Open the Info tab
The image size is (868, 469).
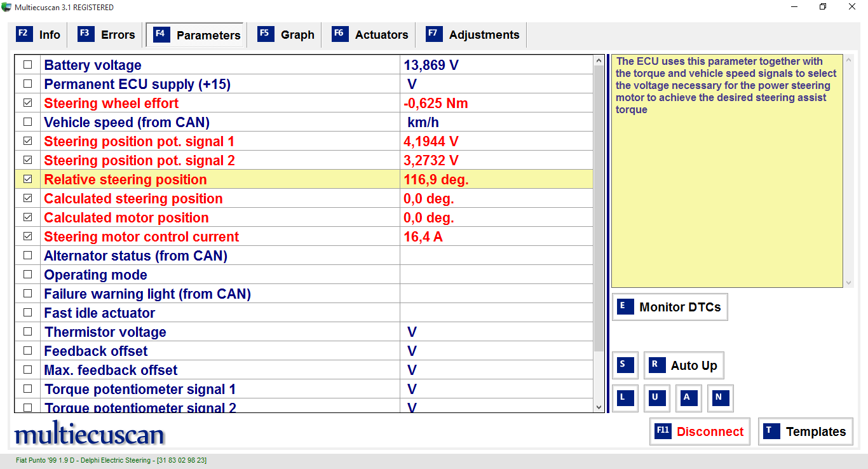click(39, 34)
